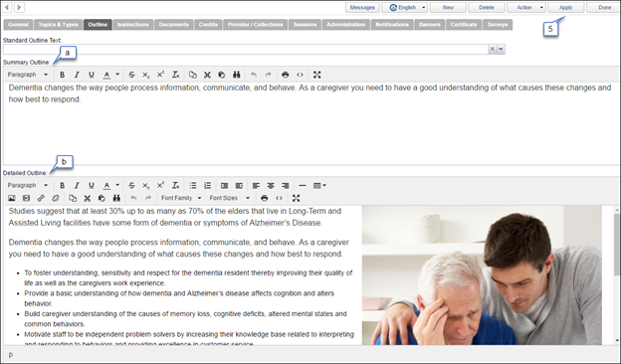Center align text in Detailed Outline

coord(271,185)
